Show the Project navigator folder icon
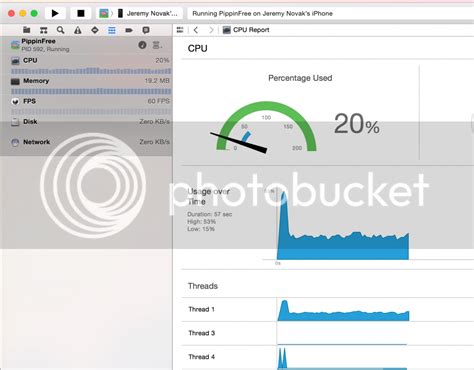 [27, 30]
